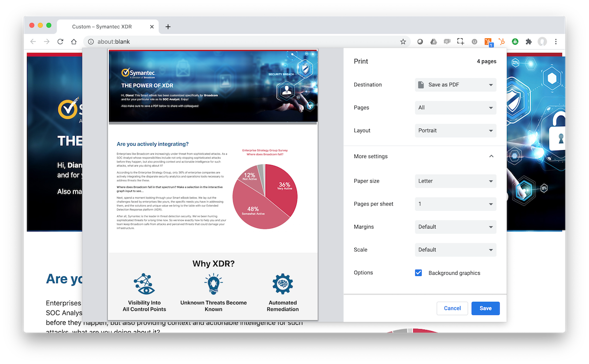Click the green padlock extension icon

[x=515, y=42]
